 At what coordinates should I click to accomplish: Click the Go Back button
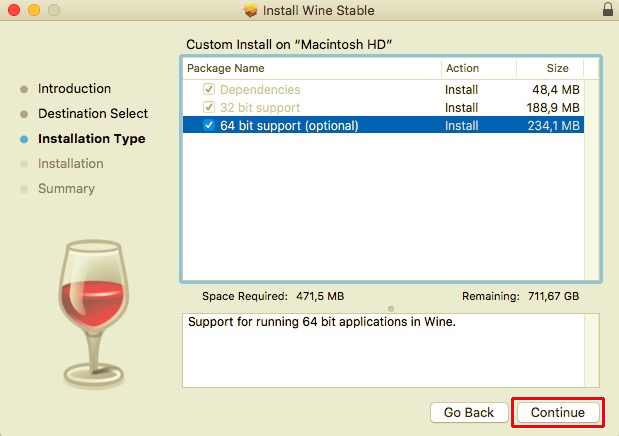(x=469, y=413)
